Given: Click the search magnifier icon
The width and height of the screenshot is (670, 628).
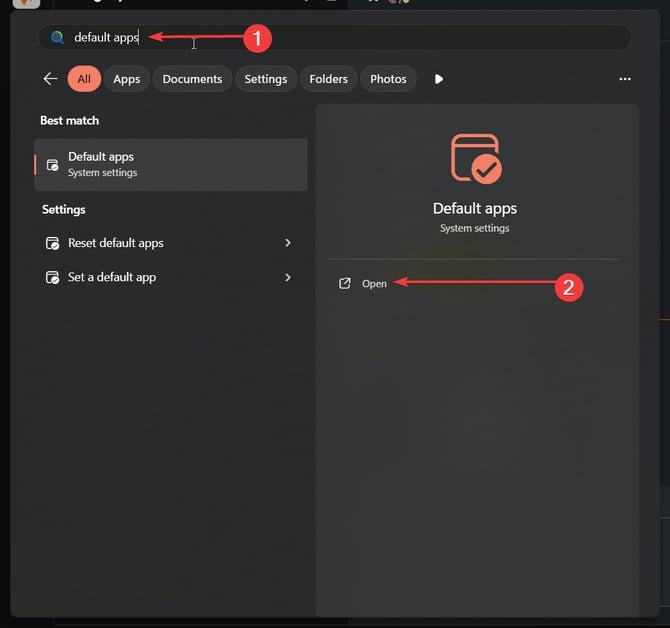Looking at the screenshot, I should click(x=57, y=38).
